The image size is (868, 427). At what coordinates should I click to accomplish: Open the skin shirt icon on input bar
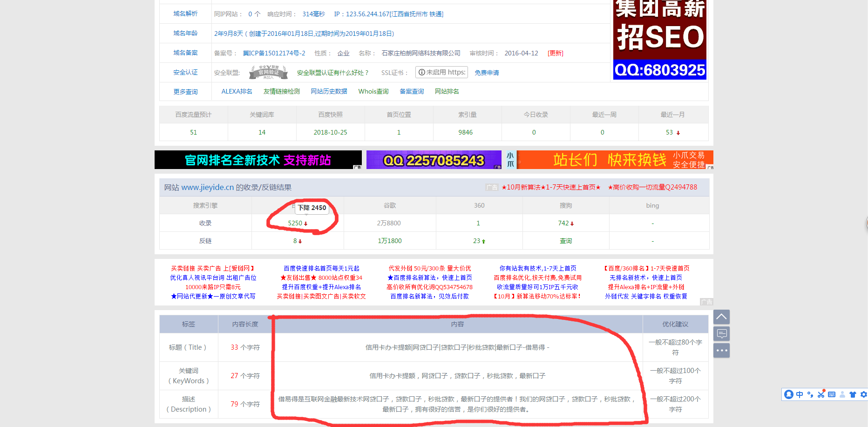pos(853,394)
